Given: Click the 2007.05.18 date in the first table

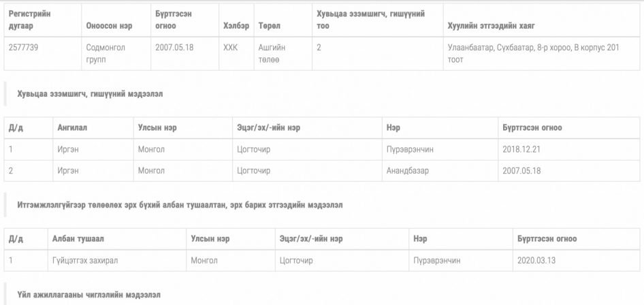Looking at the screenshot, I should click(x=174, y=48).
